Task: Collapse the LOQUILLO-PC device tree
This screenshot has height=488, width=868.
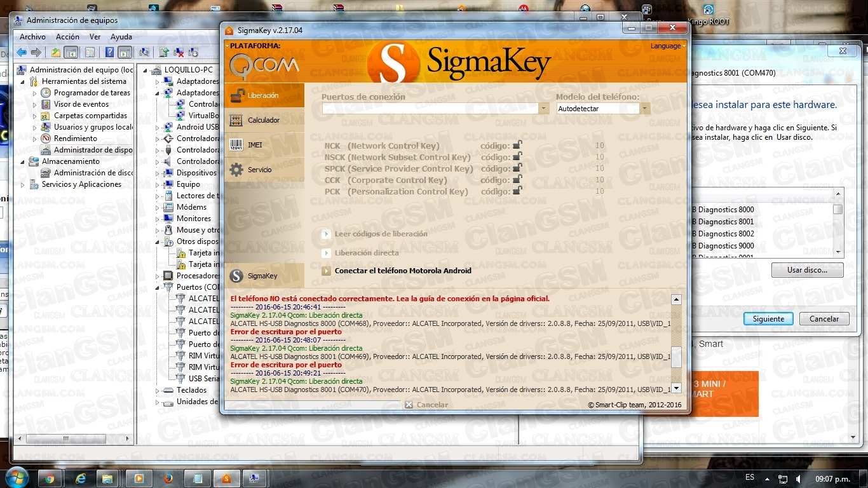Action: [x=146, y=70]
